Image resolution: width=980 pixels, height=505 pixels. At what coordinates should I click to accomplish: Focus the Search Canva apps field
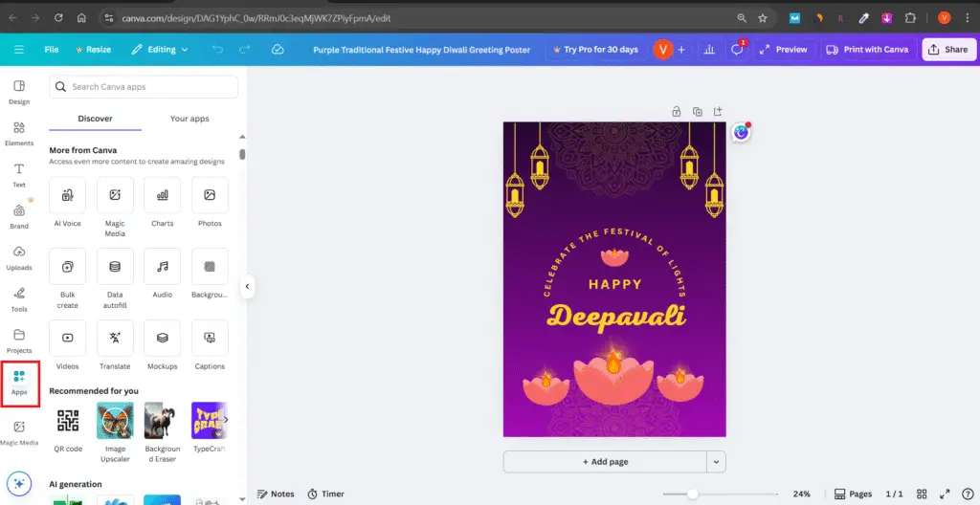144,87
